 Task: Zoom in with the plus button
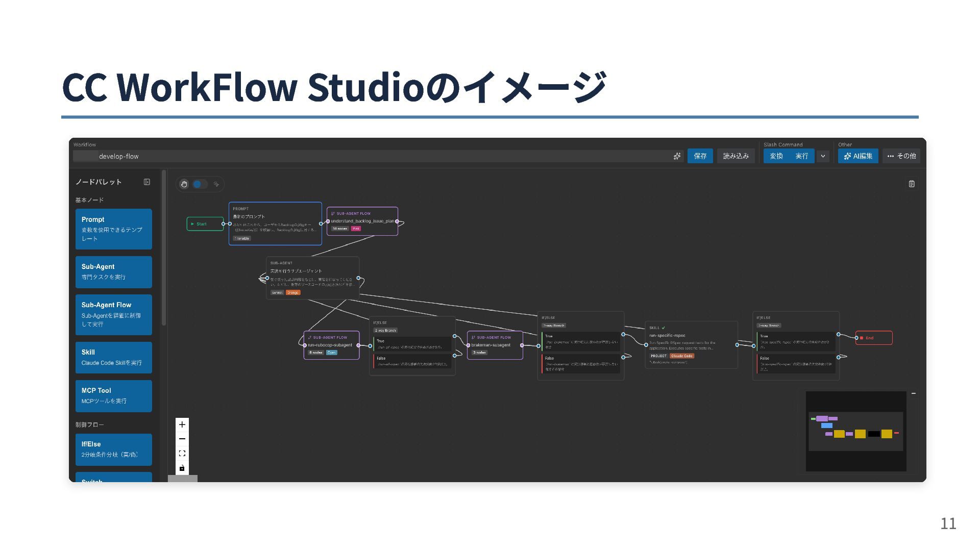pos(182,424)
